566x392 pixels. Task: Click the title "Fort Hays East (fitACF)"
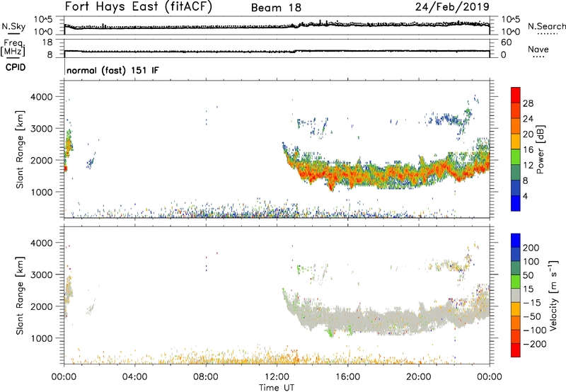coord(138,6)
